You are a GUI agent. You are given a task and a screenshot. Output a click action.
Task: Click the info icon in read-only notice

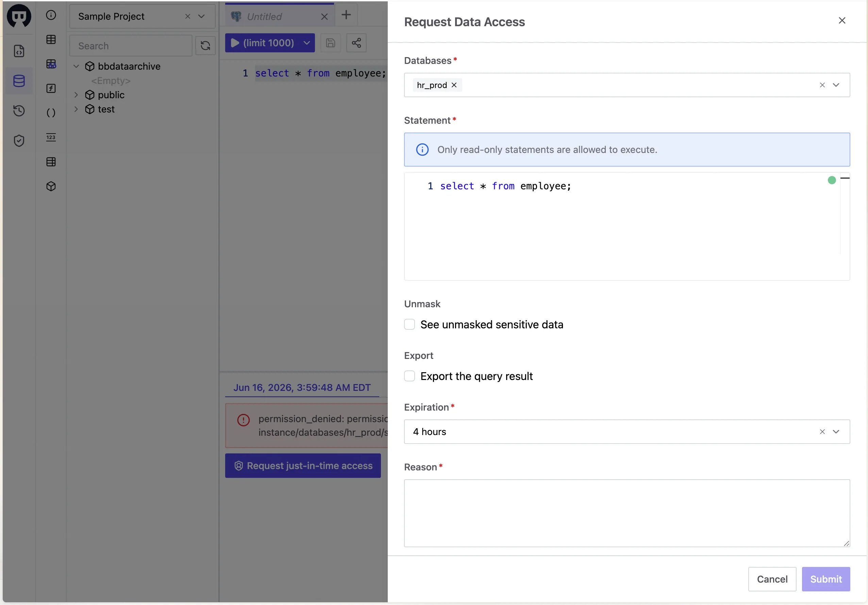coord(422,150)
